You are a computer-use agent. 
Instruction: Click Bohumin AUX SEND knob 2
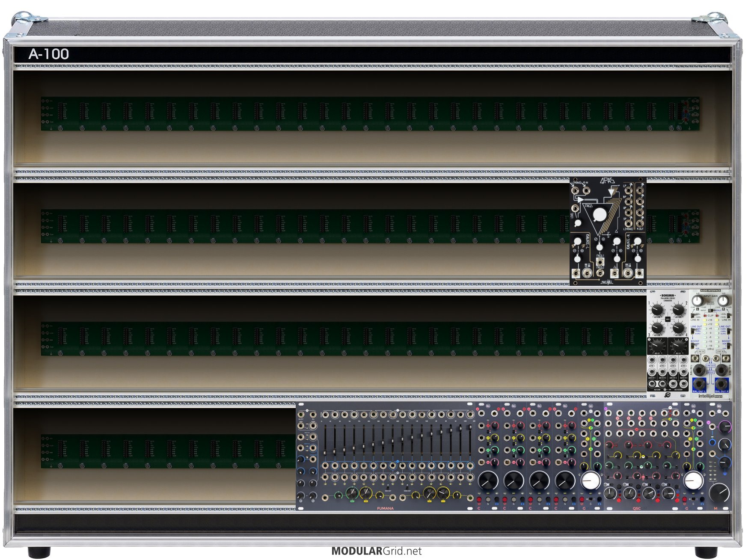pos(678,309)
